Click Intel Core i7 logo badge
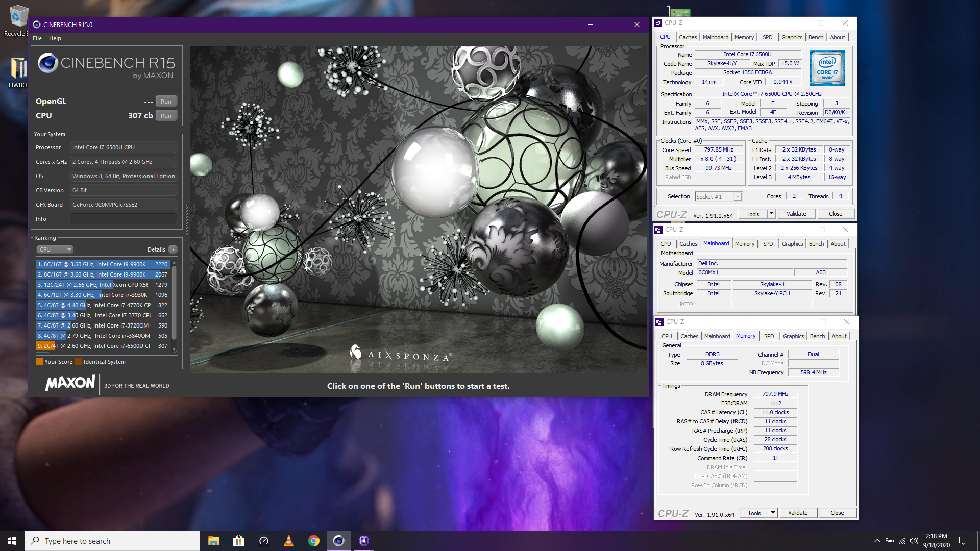Screen dimensions: 980x551 pyautogui.click(x=827, y=68)
